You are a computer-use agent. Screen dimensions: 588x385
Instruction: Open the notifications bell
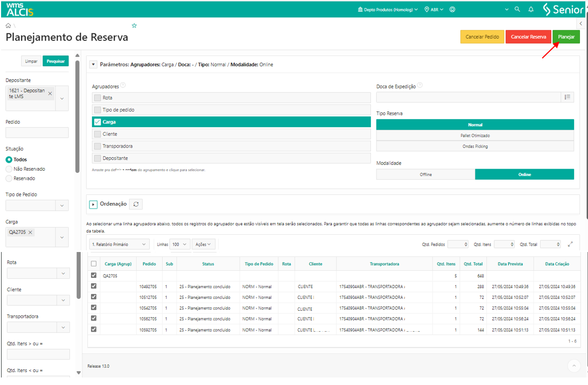coord(531,10)
